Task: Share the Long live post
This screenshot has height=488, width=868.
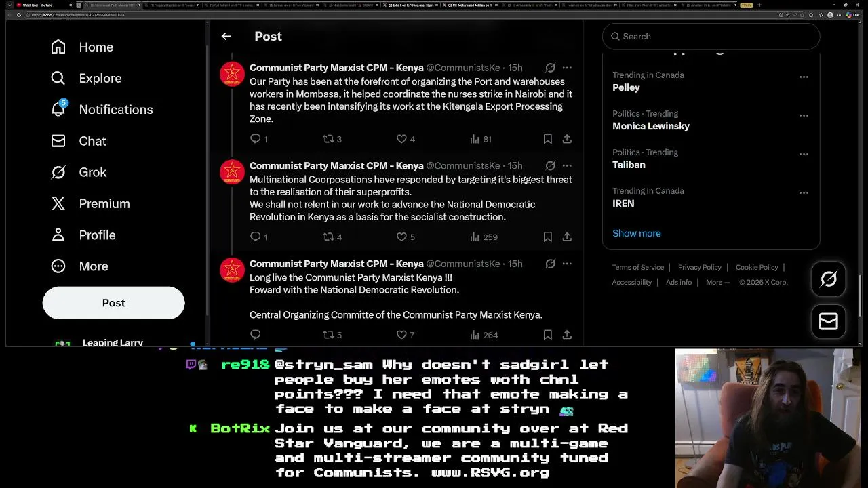Action: click(x=567, y=334)
